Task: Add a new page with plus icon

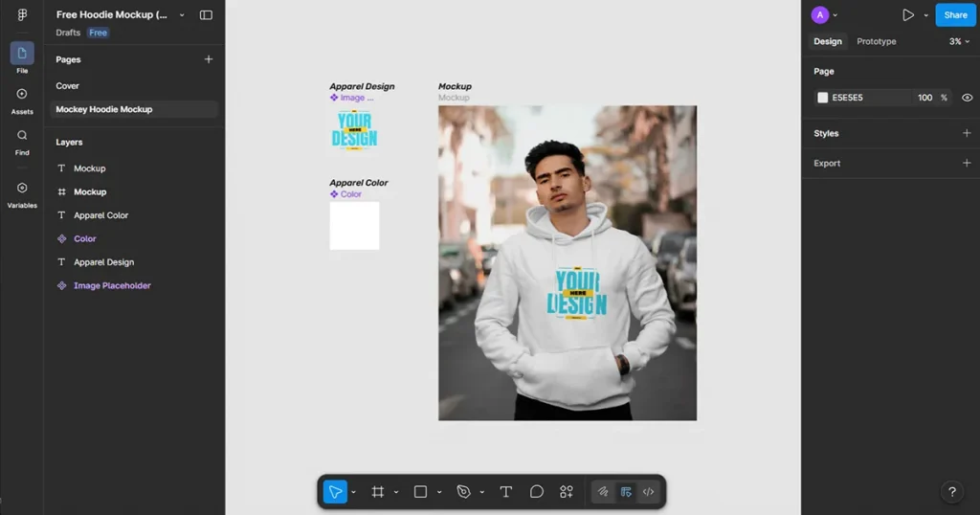Action: [x=208, y=59]
